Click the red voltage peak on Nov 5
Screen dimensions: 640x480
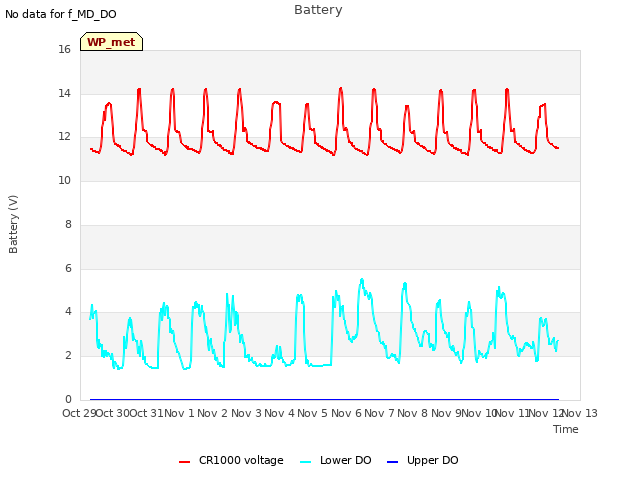coord(341,89)
